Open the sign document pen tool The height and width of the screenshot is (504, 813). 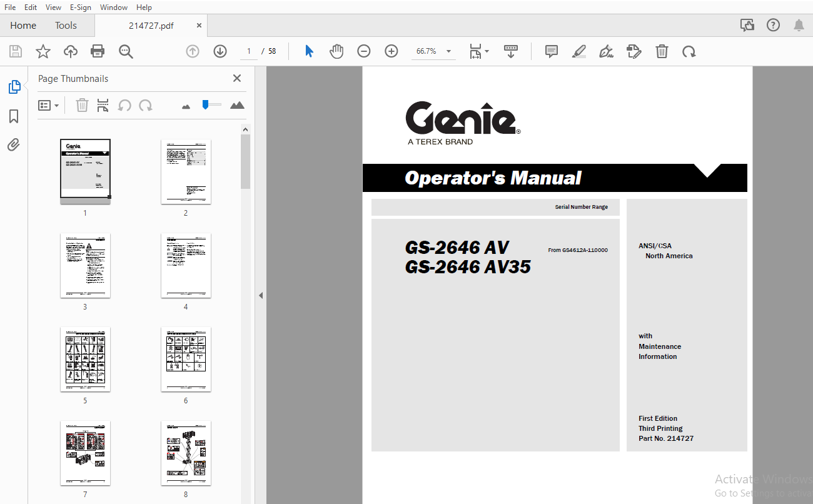tap(606, 51)
